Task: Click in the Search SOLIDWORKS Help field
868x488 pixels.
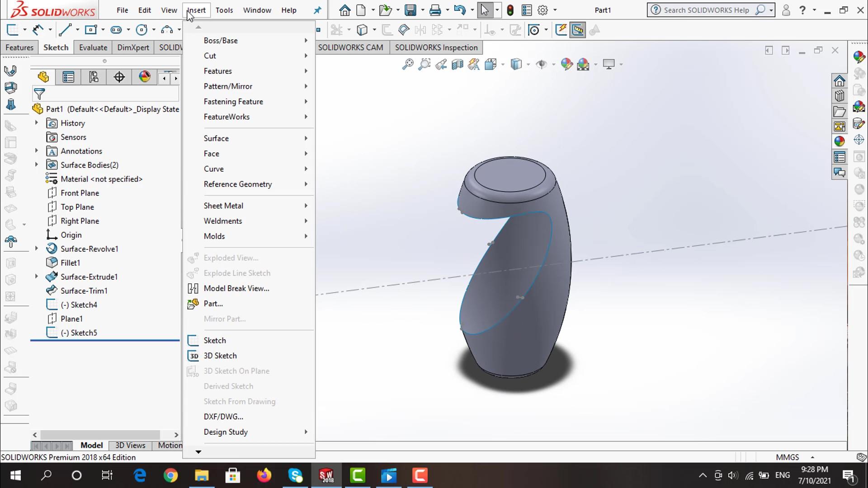Action: pyautogui.click(x=705, y=10)
